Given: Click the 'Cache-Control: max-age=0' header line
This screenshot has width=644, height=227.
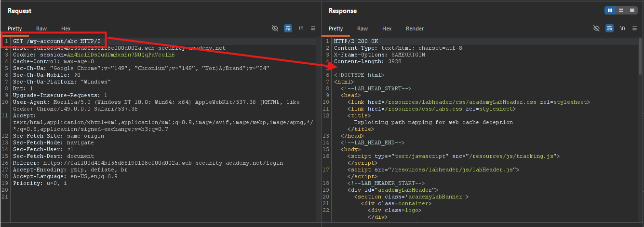Looking at the screenshot, I should pos(53,62).
